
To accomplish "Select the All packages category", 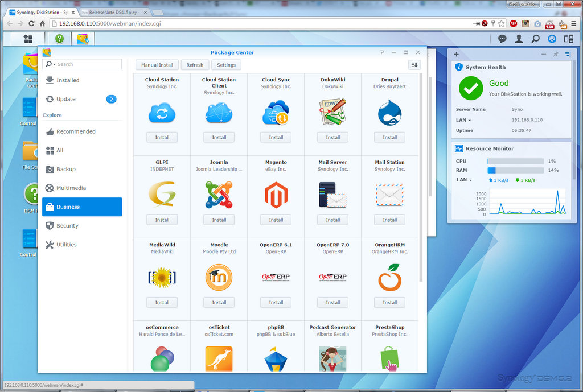I will tap(82, 150).
